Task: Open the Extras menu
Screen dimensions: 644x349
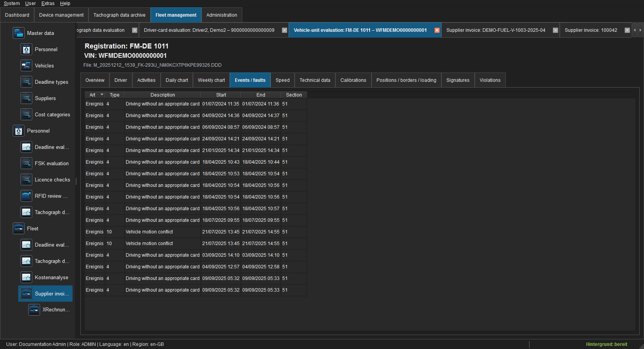Action: 48,3
